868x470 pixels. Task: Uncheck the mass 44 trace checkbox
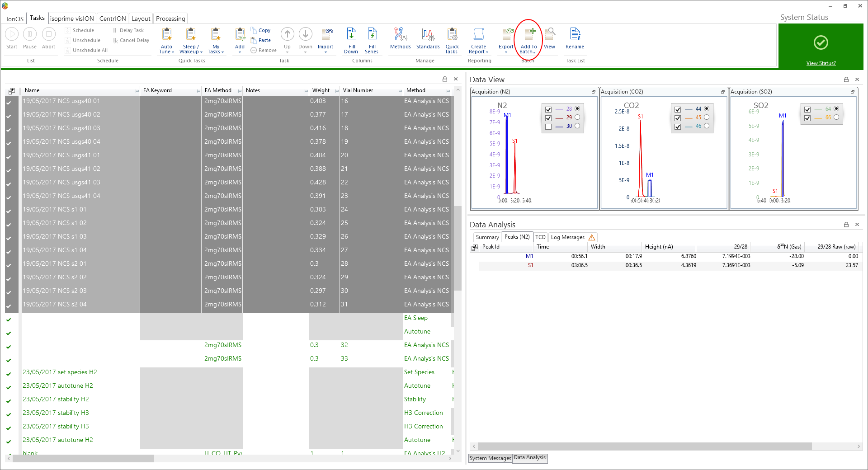coord(678,109)
